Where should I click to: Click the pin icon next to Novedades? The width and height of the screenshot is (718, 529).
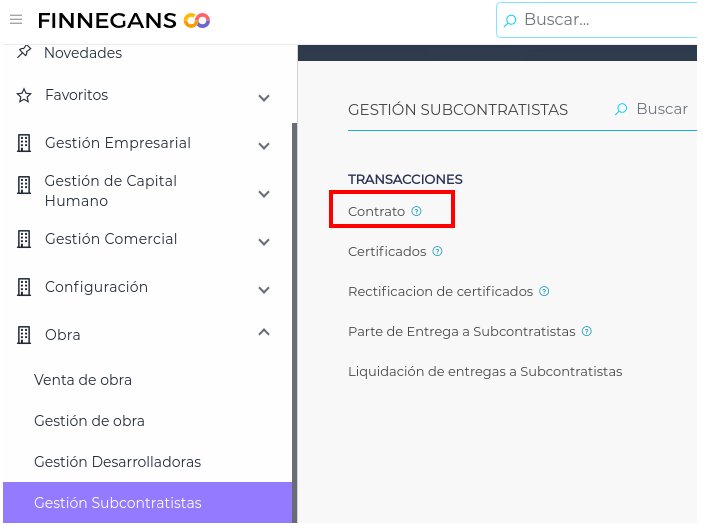pyautogui.click(x=25, y=52)
